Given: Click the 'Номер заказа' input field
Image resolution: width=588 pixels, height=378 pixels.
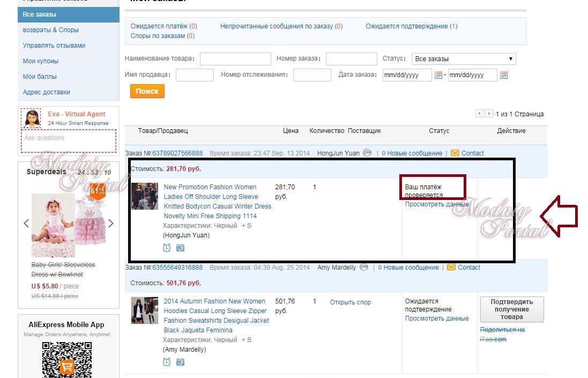Looking at the screenshot, I should click(x=352, y=59).
